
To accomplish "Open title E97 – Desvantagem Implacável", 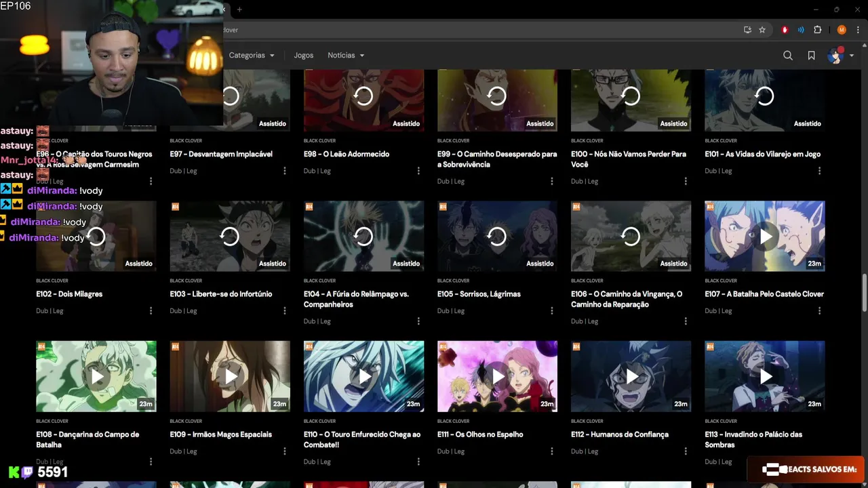I will pos(221,154).
